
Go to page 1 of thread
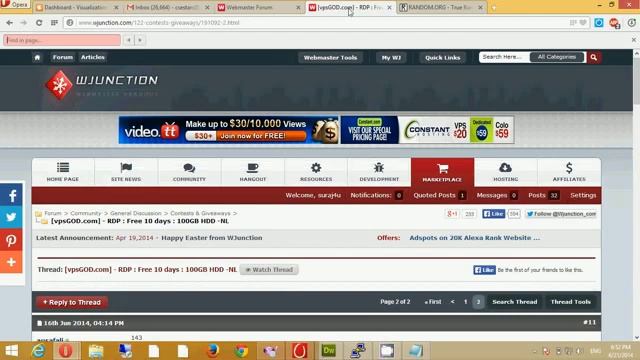465,302
